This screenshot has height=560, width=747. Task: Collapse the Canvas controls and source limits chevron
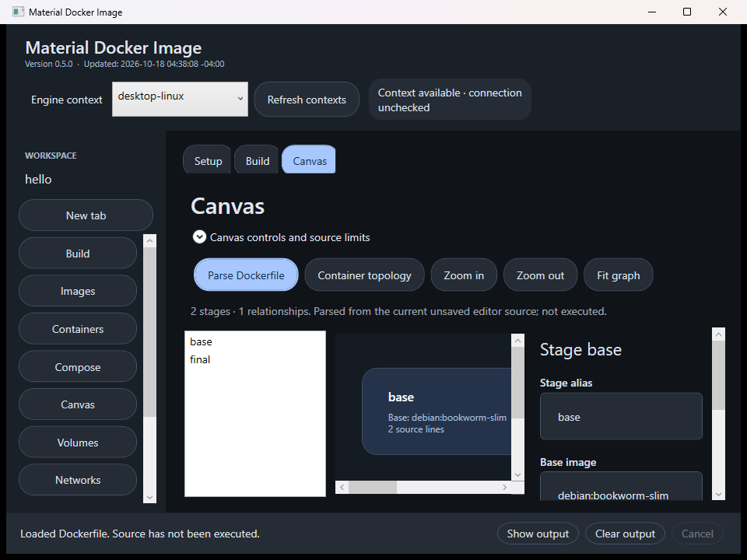coord(199,236)
